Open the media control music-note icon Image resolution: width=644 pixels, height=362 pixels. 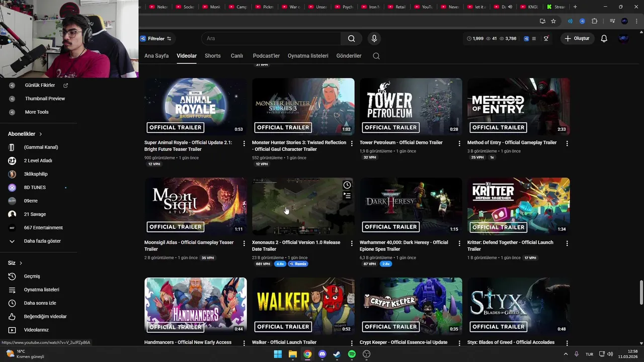point(612,21)
